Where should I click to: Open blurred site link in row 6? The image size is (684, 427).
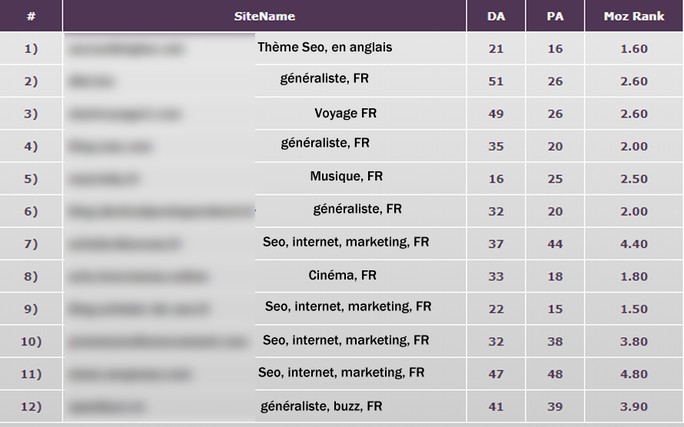pyautogui.click(x=161, y=212)
